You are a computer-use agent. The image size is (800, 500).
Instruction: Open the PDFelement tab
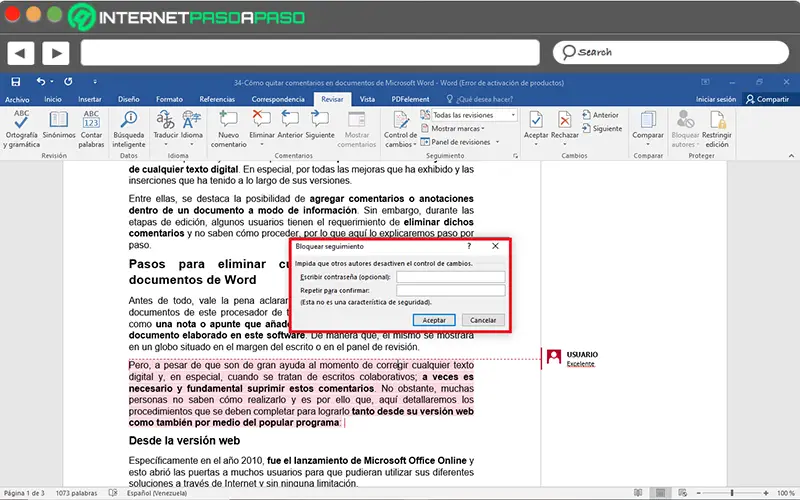(x=410, y=99)
